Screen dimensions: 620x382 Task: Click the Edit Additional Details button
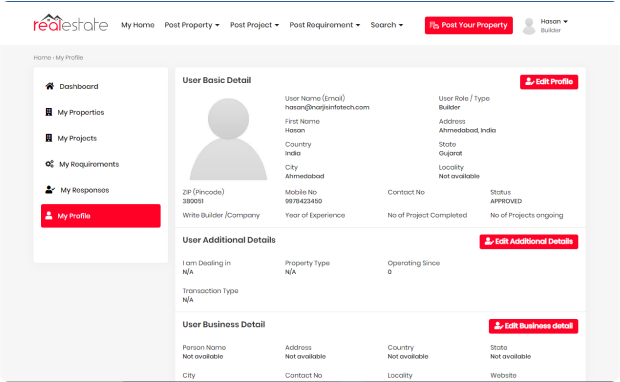pos(529,242)
